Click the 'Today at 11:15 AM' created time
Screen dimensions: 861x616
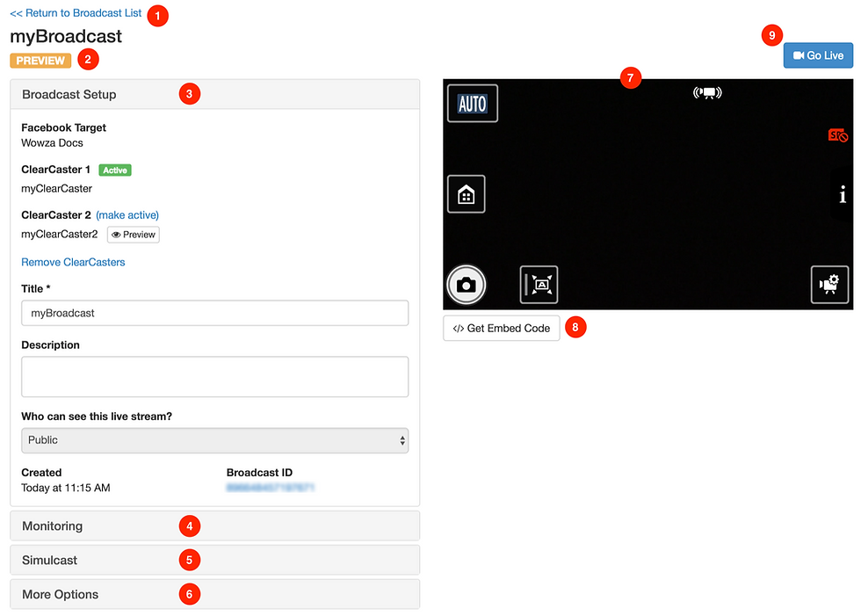coord(66,488)
